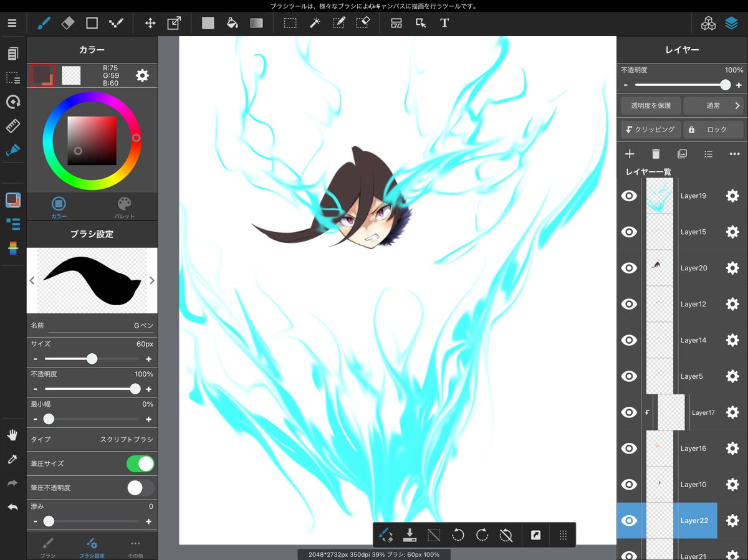748x560 pixels.
Task: Open brush type スクリプトブラシ selector
Action: tap(92, 439)
